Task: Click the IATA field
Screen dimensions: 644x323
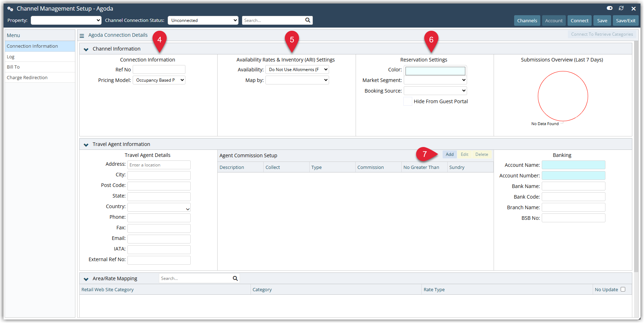Action: coord(159,250)
